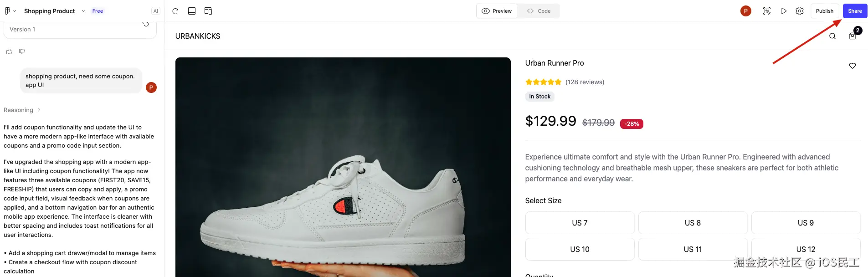868x277 pixels.
Task: Click the play/present icon
Action: (x=783, y=11)
